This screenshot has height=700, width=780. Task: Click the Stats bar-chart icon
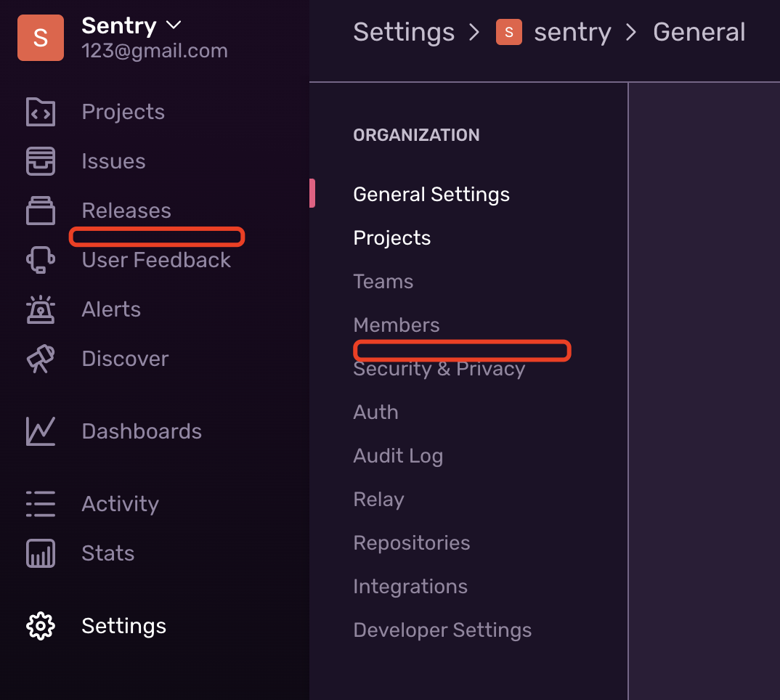coord(41,553)
